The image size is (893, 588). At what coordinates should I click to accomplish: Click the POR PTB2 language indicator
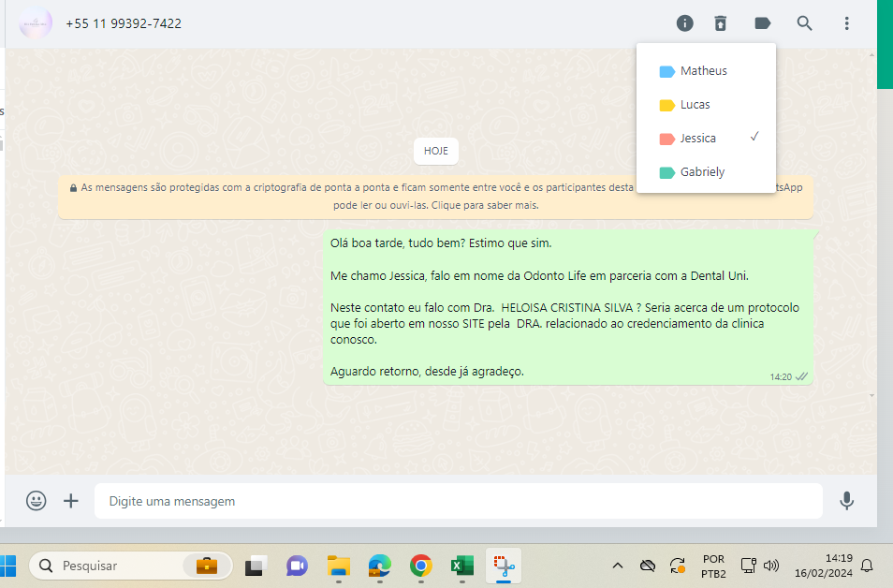[713, 566]
